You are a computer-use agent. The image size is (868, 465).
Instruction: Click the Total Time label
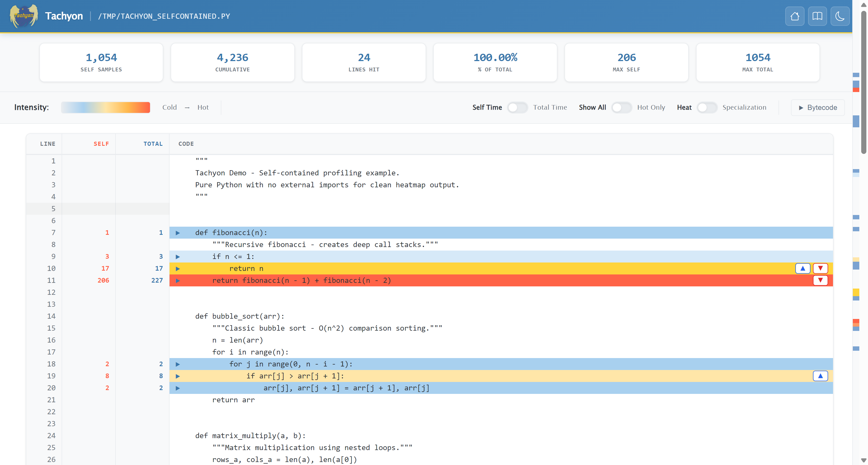click(x=550, y=107)
